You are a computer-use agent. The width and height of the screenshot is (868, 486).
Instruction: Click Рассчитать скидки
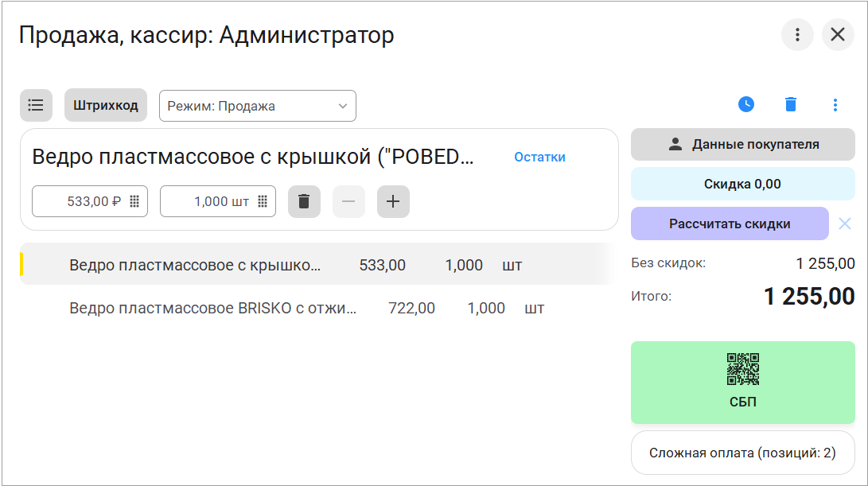point(730,224)
